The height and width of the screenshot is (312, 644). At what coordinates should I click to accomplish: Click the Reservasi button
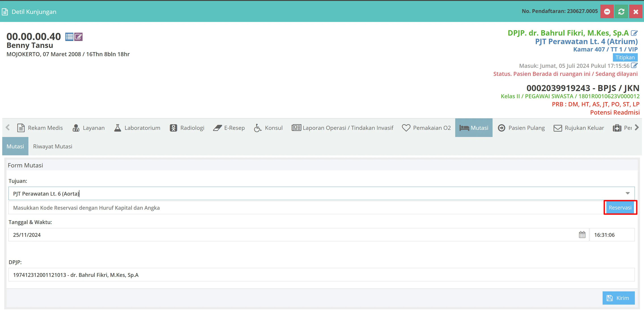620,207
